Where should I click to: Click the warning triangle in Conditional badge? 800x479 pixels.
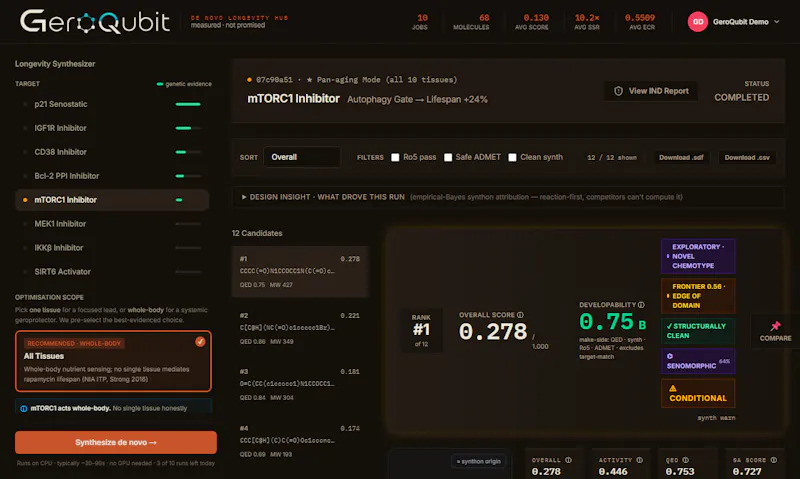pos(673,388)
